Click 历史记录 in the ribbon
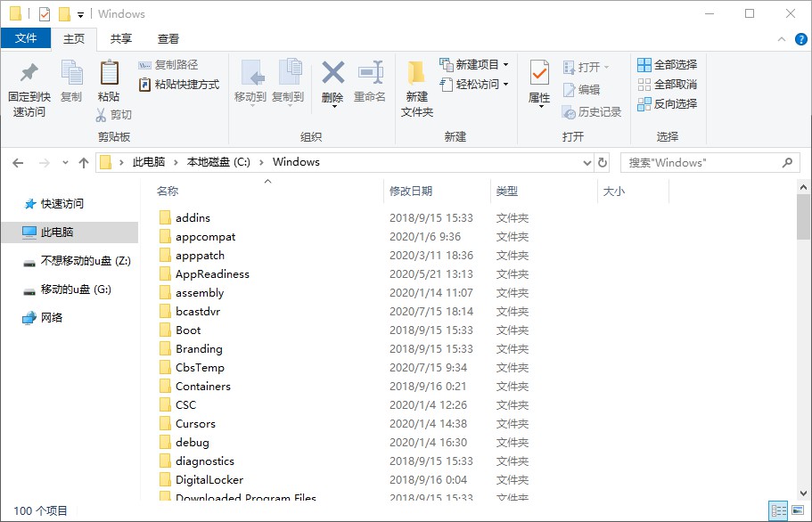 (x=592, y=111)
